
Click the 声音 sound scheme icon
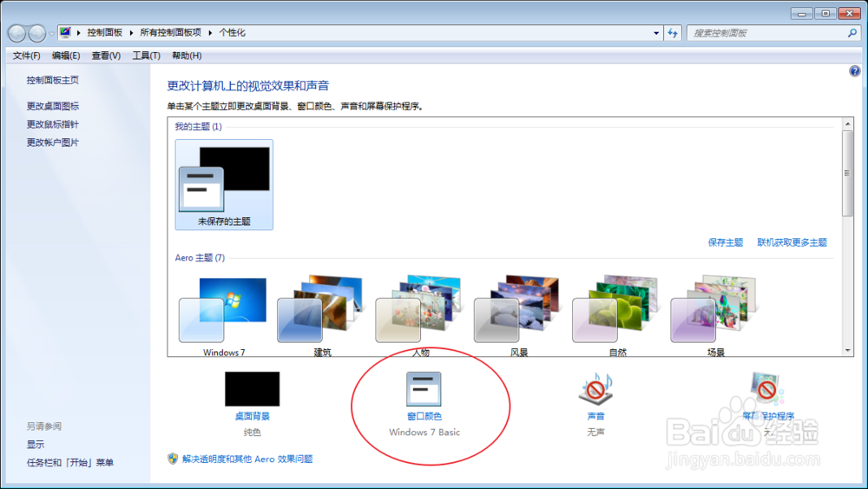click(595, 389)
